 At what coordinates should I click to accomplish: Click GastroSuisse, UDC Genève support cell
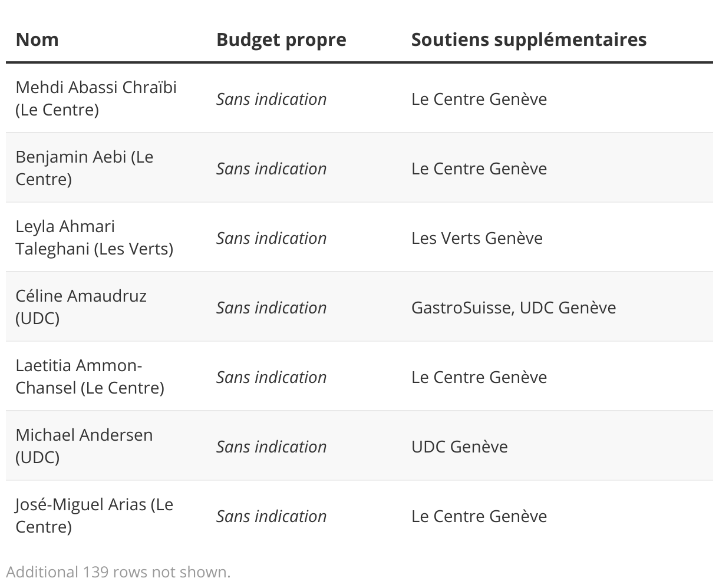pyautogui.click(x=513, y=308)
